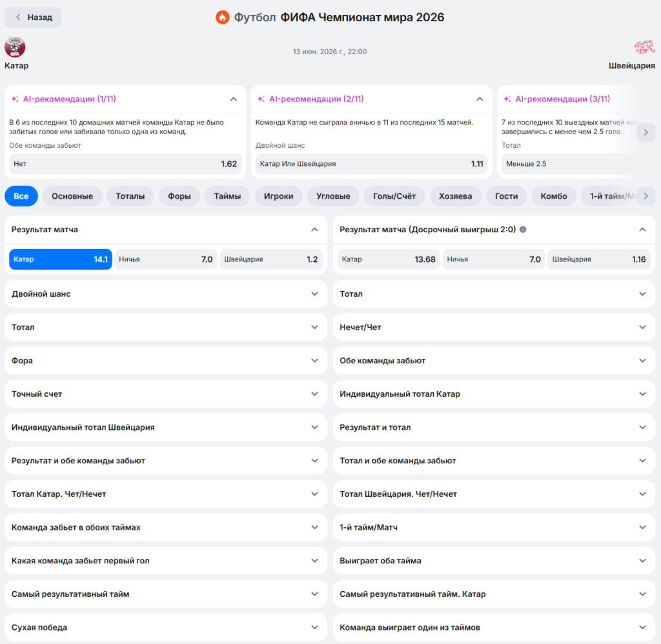Image resolution: width=661 pixels, height=644 pixels.
Task: Click the flame icon beside Футбол
Action: (x=223, y=17)
